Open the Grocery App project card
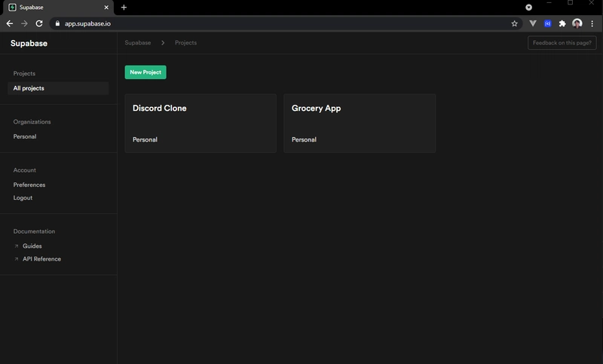Image resolution: width=603 pixels, height=364 pixels. (360, 124)
